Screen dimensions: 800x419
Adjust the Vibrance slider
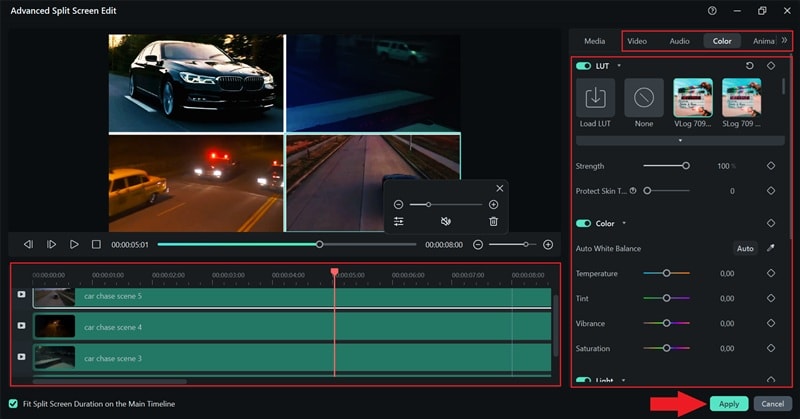666,323
